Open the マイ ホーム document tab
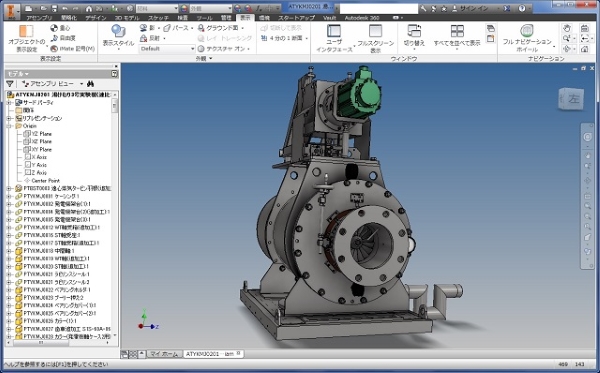 coord(164,354)
